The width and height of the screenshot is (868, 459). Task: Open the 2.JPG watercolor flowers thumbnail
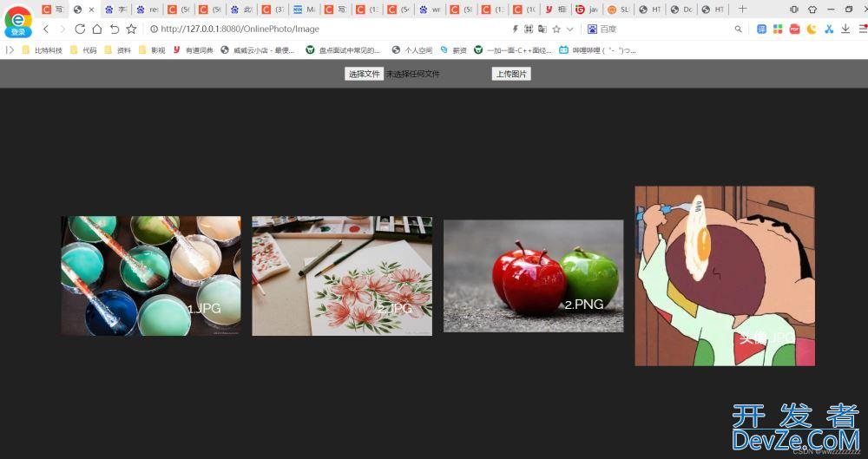(342, 276)
